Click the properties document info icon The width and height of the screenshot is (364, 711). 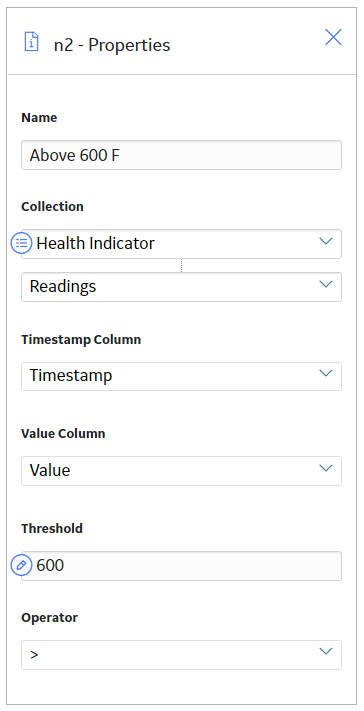(x=31, y=42)
